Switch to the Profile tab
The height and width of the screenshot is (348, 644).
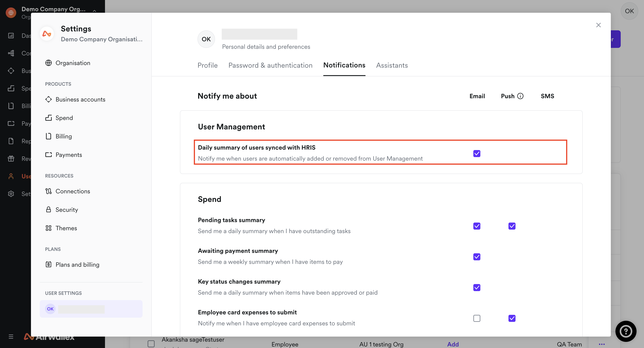coord(208,65)
